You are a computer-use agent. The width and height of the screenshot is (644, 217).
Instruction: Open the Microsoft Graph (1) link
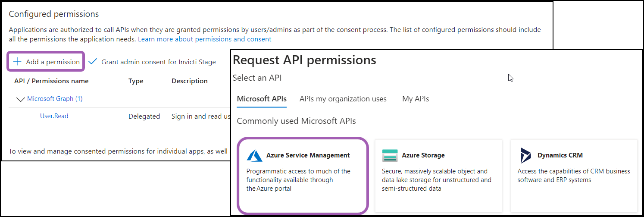coord(55,99)
